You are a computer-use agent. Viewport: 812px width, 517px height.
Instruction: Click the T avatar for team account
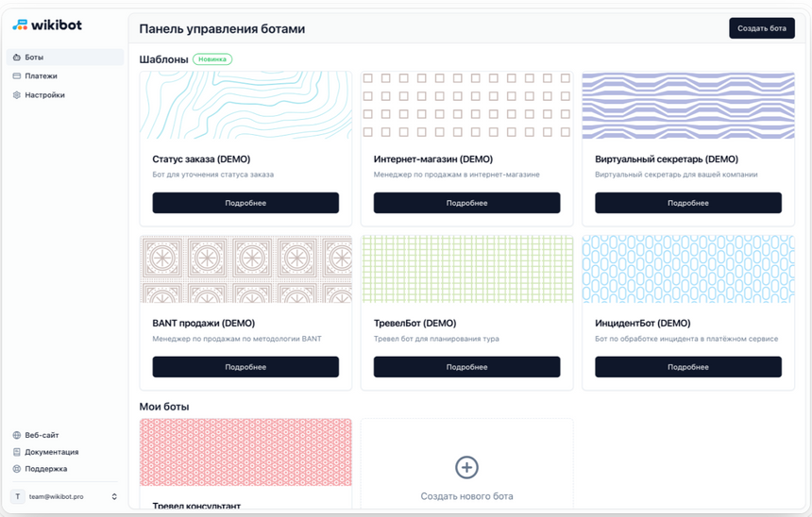(18, 496)
